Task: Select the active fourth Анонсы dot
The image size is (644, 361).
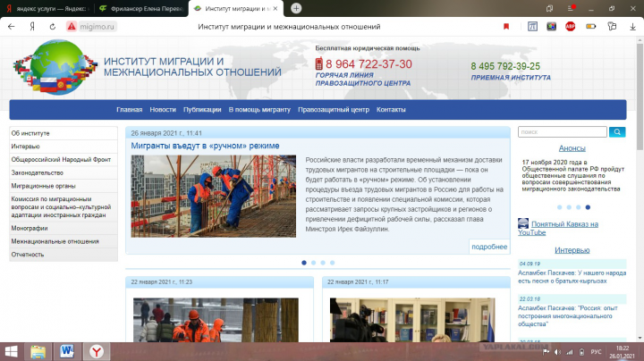Action: 588,207
